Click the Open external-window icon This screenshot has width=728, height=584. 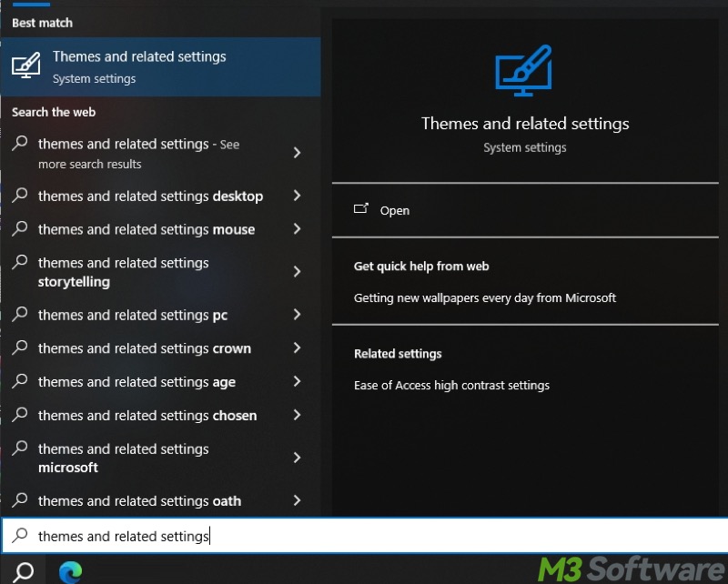coord(360,208)
